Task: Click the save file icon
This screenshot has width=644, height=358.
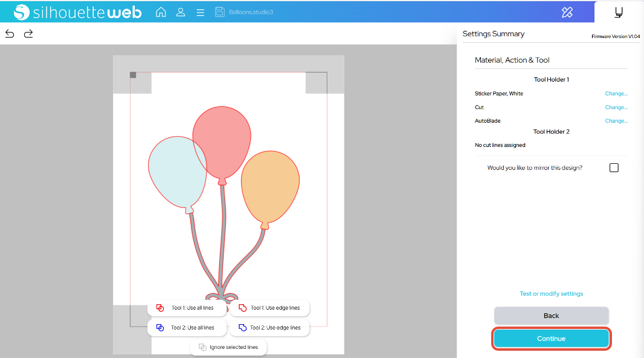Action: [220, 12]
